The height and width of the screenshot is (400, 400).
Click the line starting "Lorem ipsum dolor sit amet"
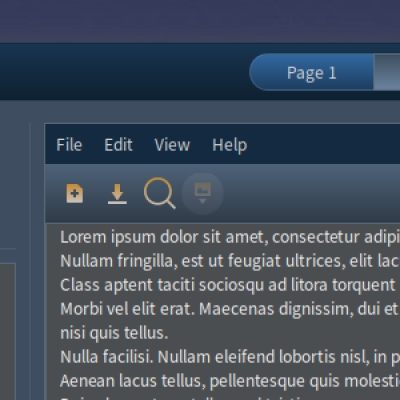(230, 237)
